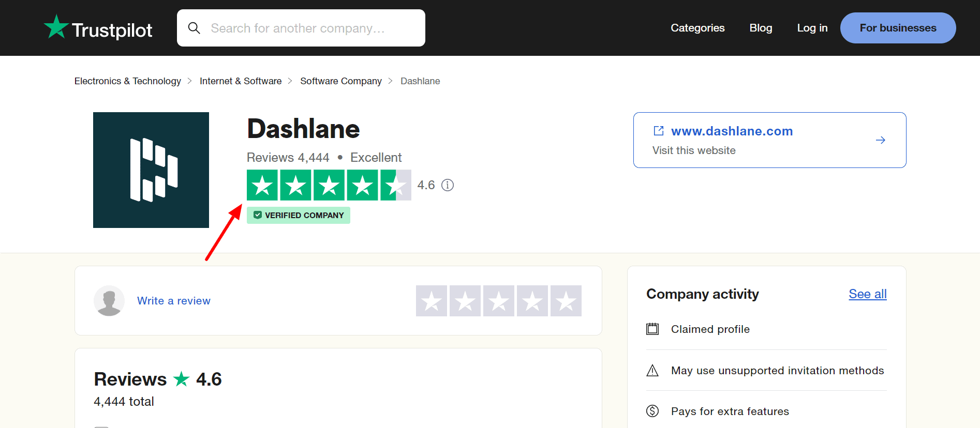Click the Trustpilot logo
Viewport: 980px width, 428px height.
pos(98,28)
